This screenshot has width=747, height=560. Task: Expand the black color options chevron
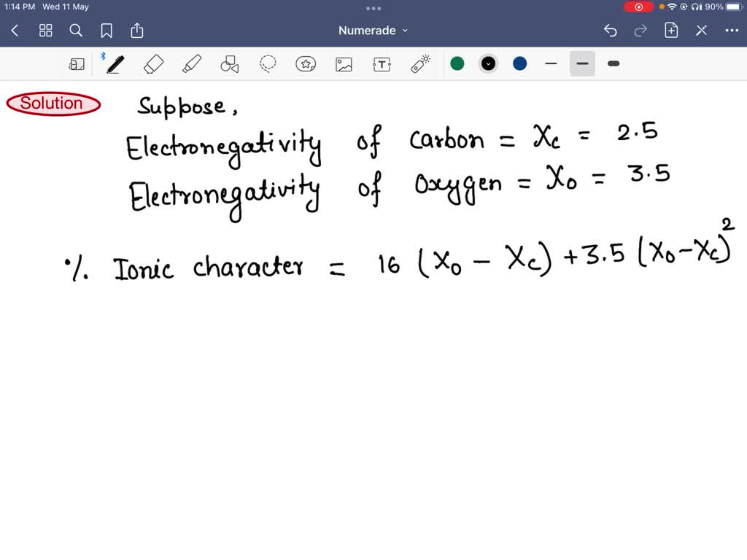[488, 63]
